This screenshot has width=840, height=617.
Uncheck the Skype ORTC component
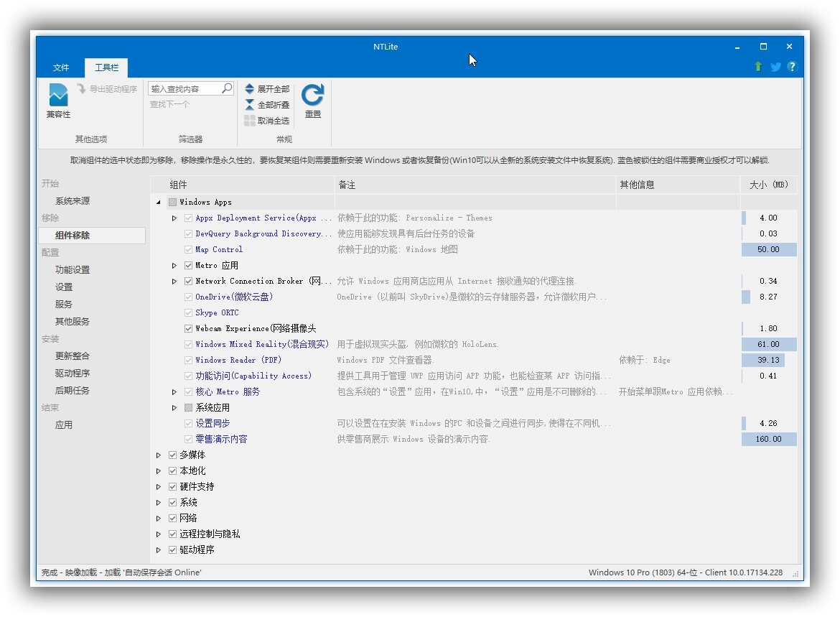tap(187, 312)
